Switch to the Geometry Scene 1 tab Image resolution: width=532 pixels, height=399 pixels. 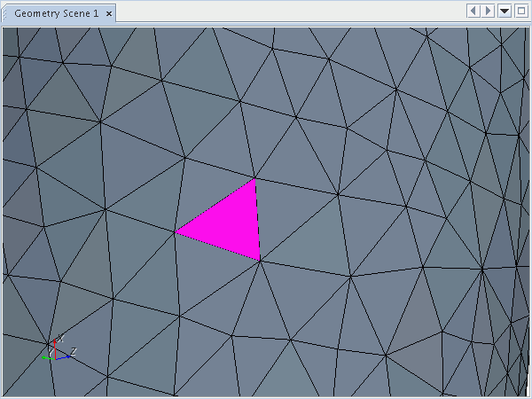click(56, 14)
